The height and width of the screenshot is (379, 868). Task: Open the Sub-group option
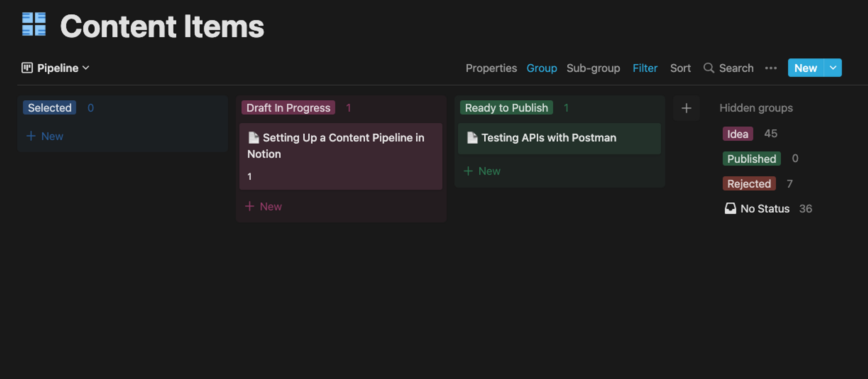[x=593, y=68]
